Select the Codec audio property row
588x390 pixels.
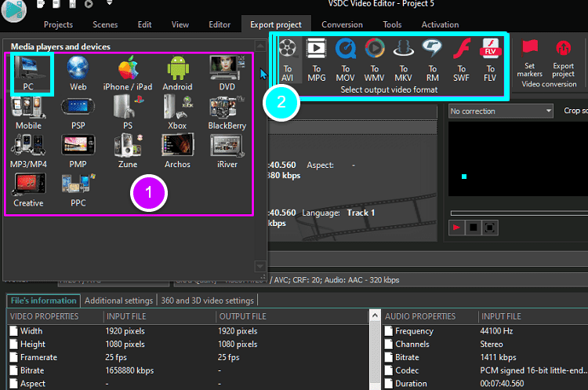pos(485,370)
